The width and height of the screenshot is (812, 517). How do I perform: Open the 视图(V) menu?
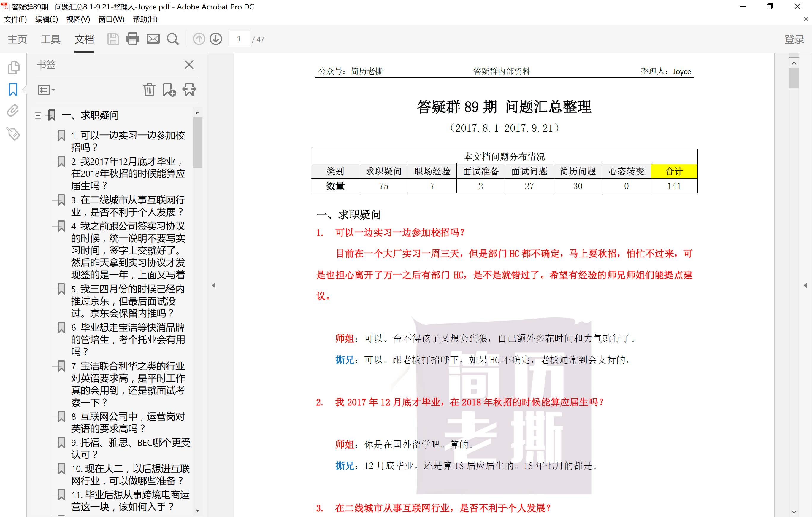(x=78, y=19)
